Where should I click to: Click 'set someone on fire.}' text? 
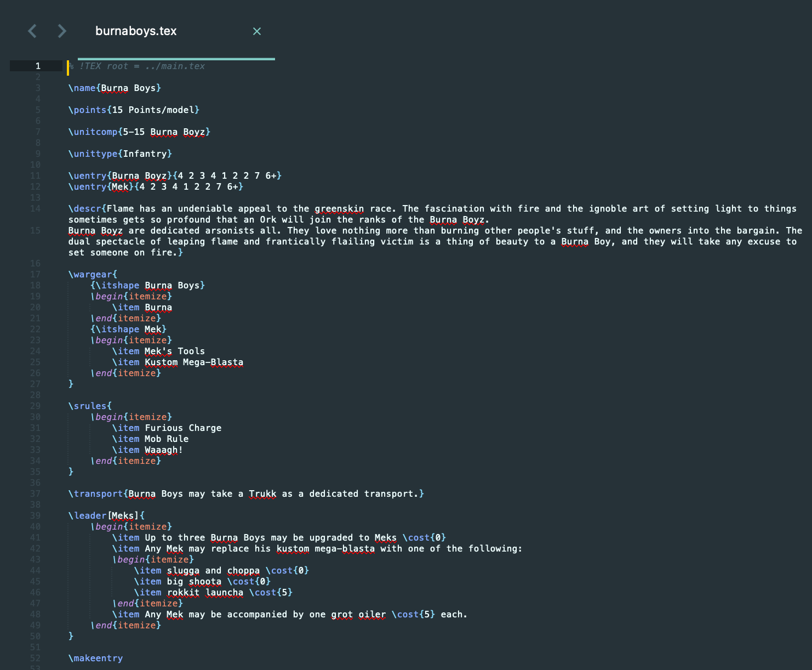coord(125,253)
